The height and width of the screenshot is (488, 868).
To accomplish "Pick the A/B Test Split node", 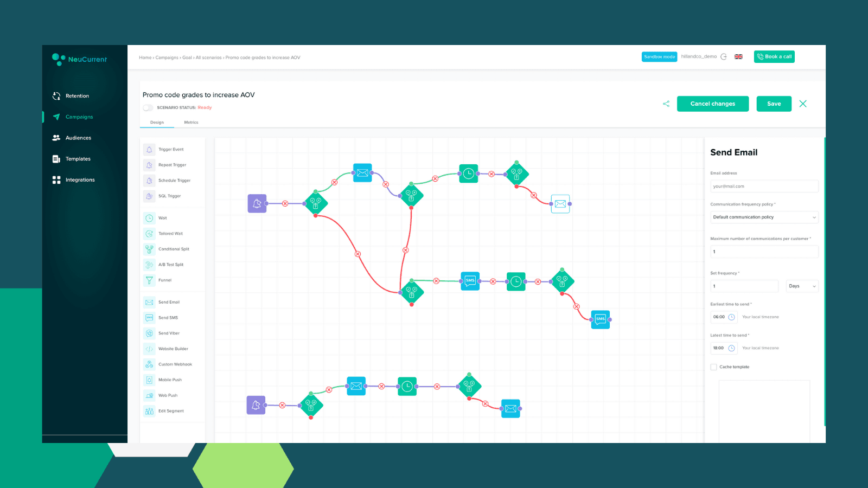I will [150, 265].
